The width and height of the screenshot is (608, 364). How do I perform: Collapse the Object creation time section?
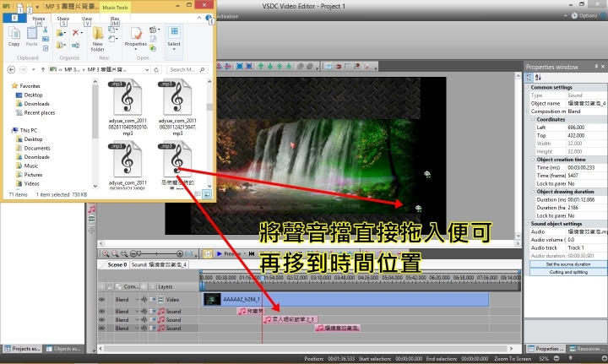pyautogui.click(x=533, y=160)
